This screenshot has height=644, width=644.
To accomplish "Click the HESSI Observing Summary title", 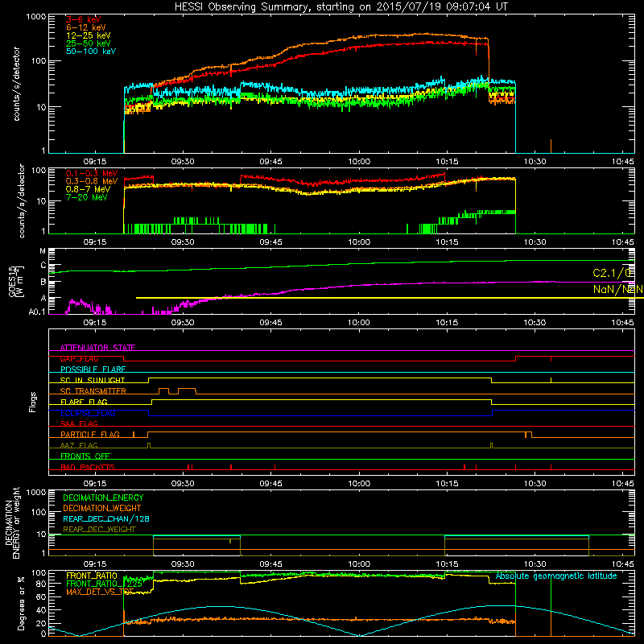I will tap(341, 7).
